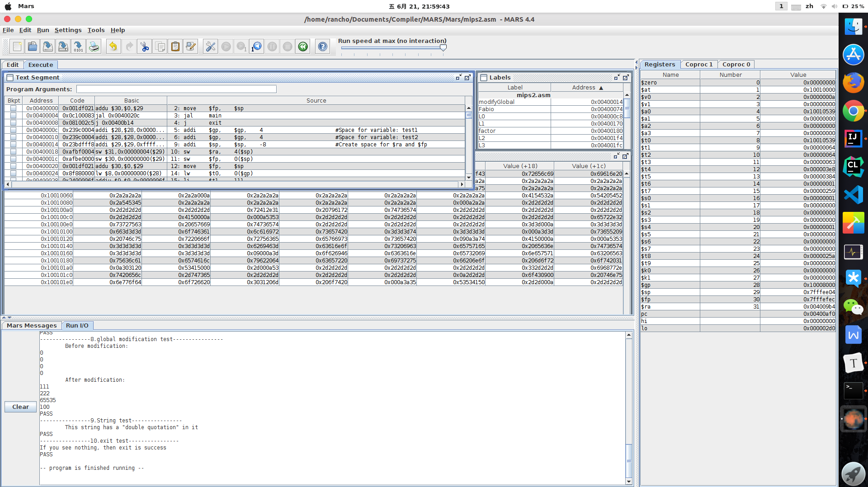Screen dimensions: 868x487
Task: Undo the last edit using the yellow arrow
Action: (x=113, y=47)
